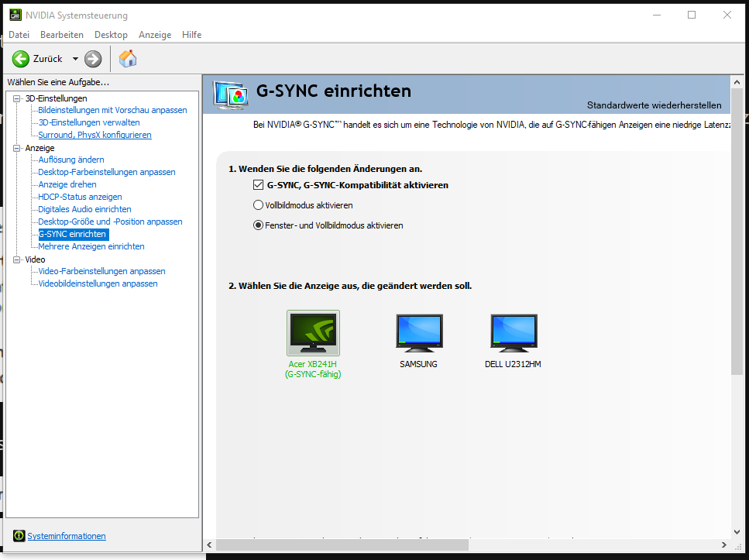Maximize the NVIDIA Systemsteuerung window
Viewport: 749px width, 560px height.
point(692,15)
